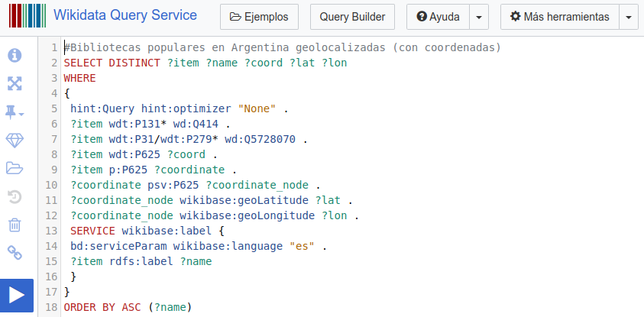Viewport: 644px width, 317px height.
Task: Click psv:P625 on line 10
Action: click(x=173, y=185)
